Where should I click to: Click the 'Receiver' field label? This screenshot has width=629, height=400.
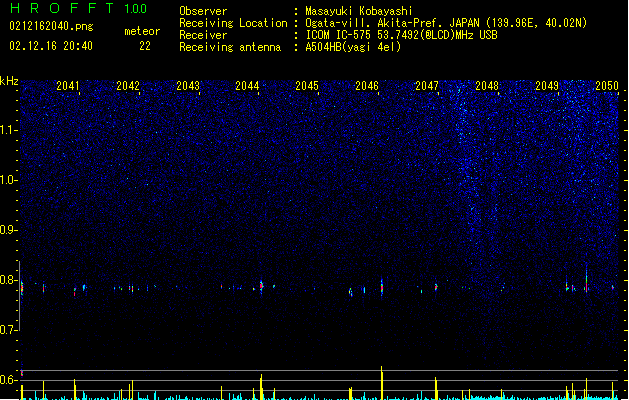click(x=203, y=35)
